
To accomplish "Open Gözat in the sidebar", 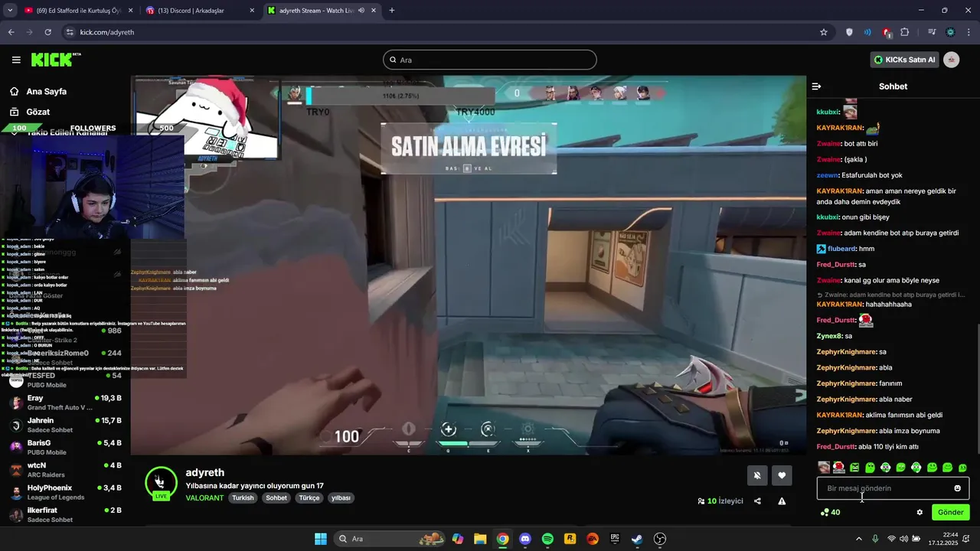I will click(38, 112).
